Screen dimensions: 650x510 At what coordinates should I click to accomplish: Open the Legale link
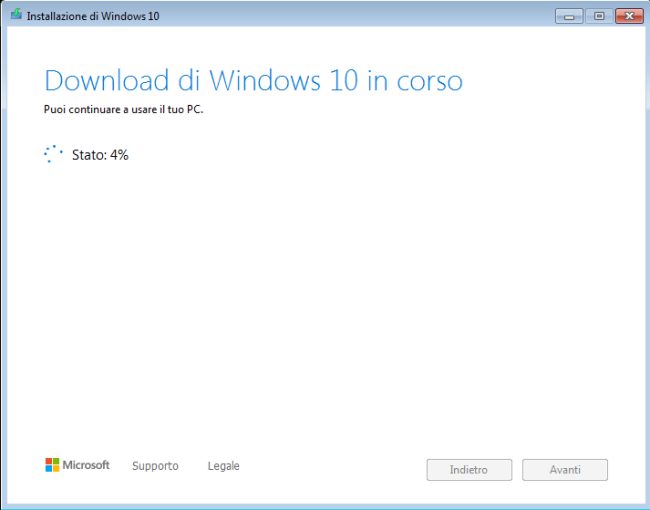pyautogui.click(x=223, y=466)
